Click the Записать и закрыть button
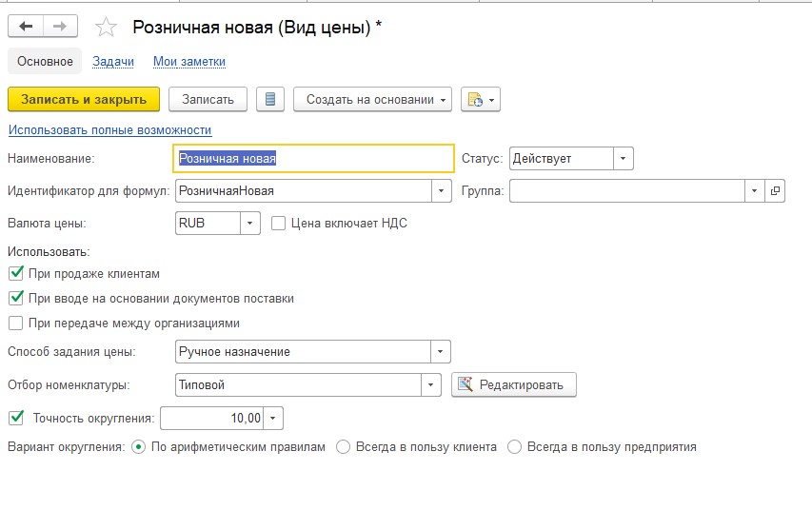The height and width of the screenshot is (510, 812). tap(84, 99)
